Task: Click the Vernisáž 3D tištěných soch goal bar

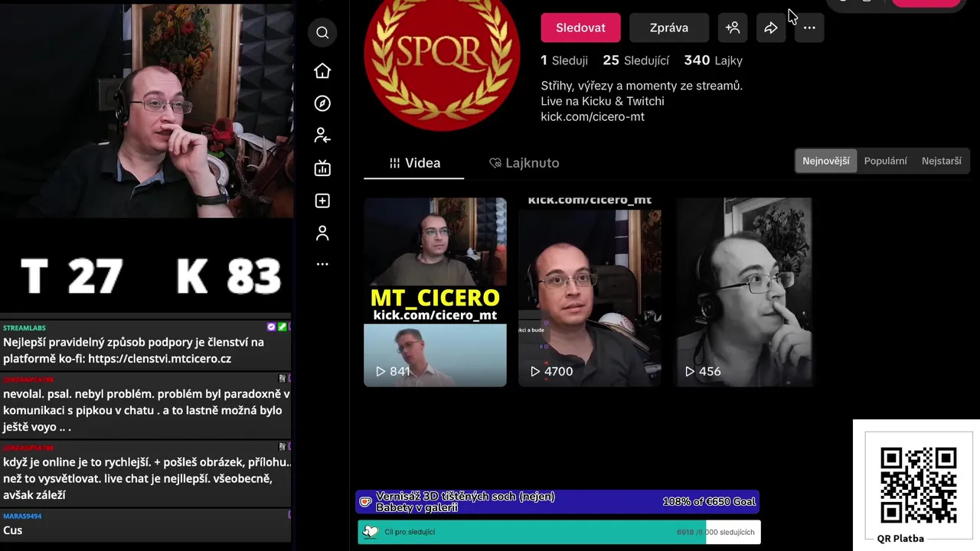Action: click(557, 502)
